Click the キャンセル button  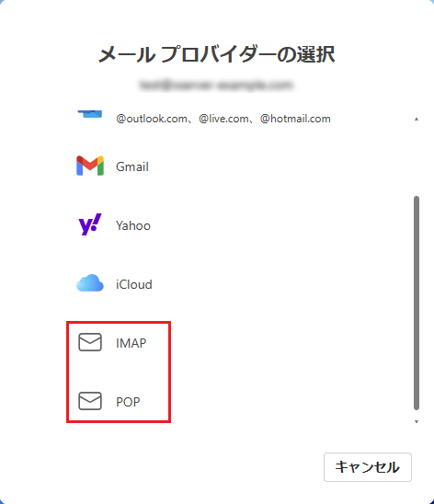[x=368, y=467]
